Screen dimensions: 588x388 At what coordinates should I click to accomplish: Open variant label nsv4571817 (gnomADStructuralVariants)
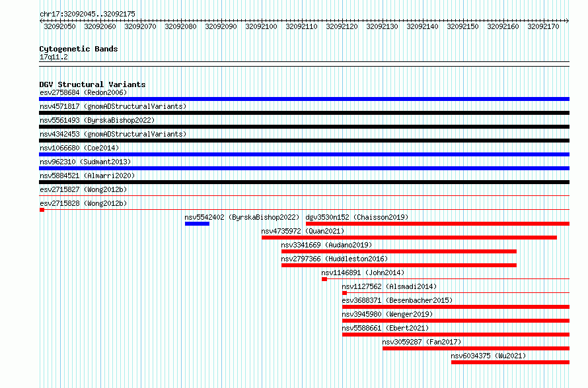click(x=113, y=106)
